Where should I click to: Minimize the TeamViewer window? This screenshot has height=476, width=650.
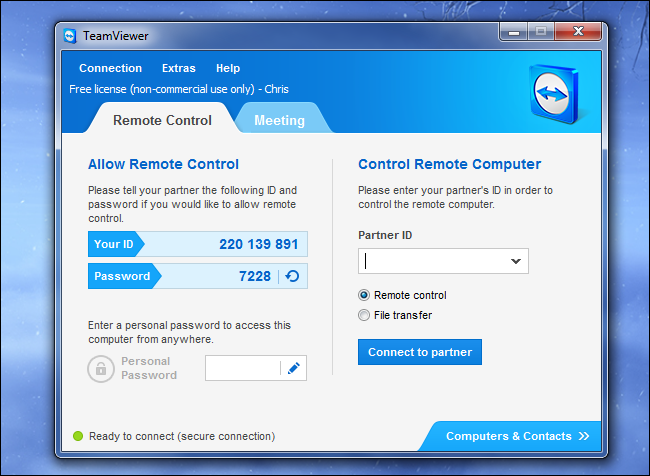[x=514, y=32]
